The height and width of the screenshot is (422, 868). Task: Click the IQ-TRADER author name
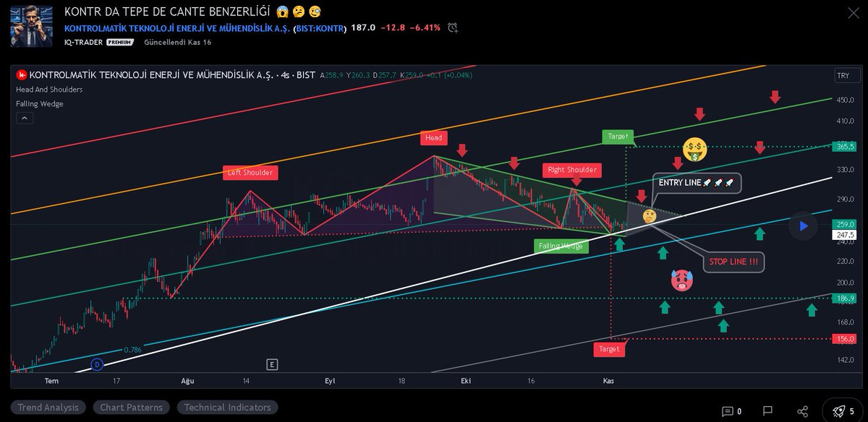coord(84,43)
